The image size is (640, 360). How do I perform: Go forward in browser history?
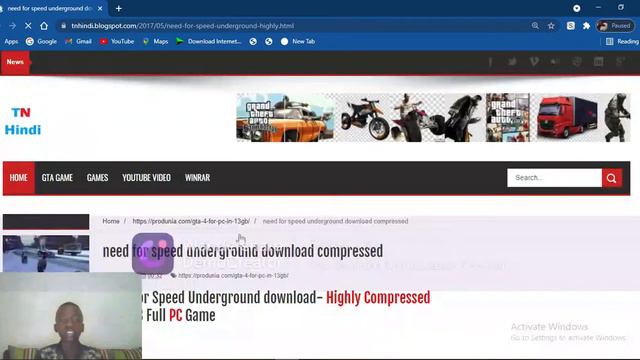coord(13,26)
